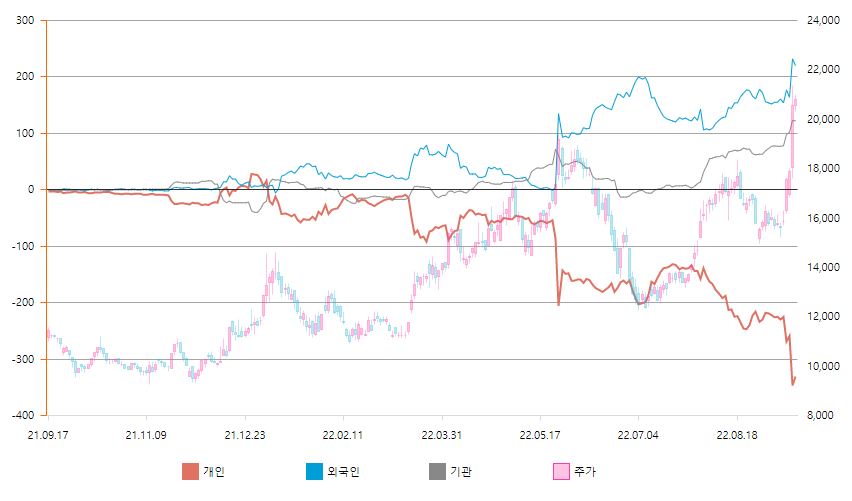Select the 21.09.17 date axis label
The width and height of the screenshot is (852, 501).
[x=47, y=435]
